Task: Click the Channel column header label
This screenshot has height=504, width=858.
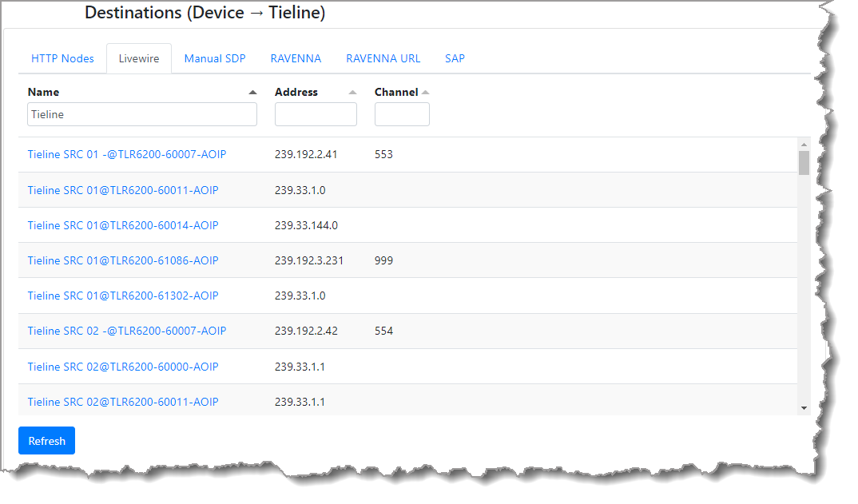Action: (x=396, y=92)
